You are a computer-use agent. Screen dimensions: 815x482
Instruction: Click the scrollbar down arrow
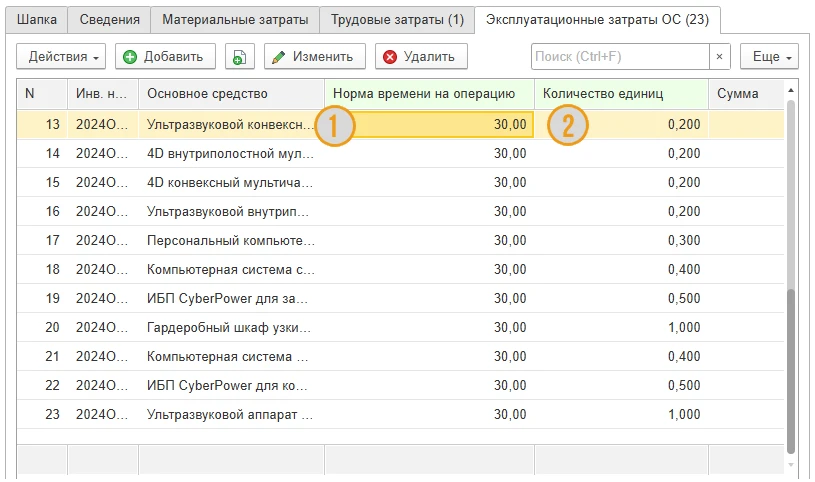[791, 464]
